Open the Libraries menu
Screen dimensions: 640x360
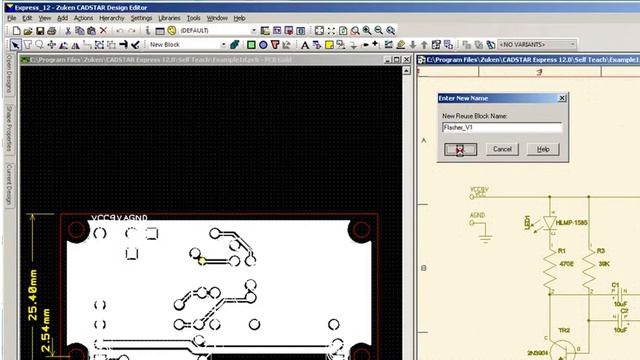169,18
